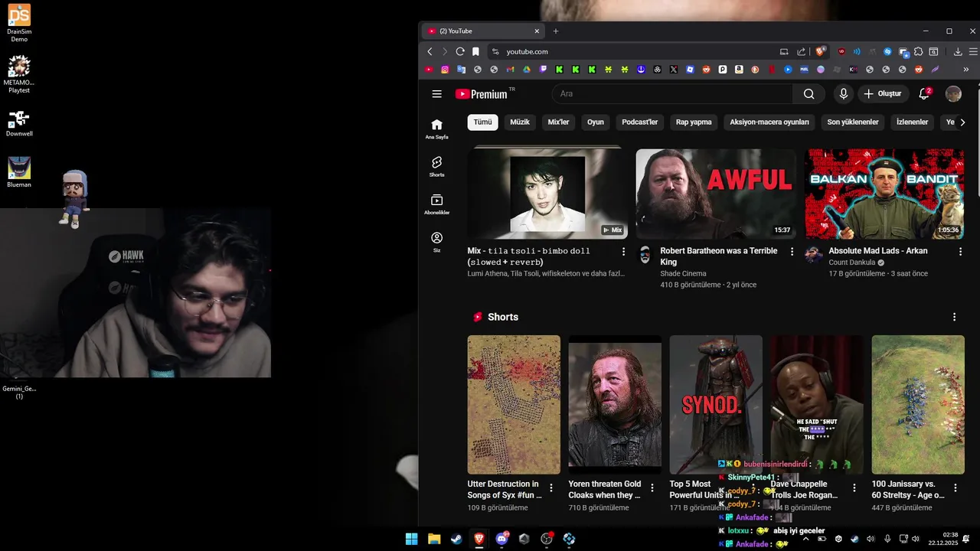Image resolution: width=980 pixels, height=551 pixels.
Task: Select the Rap yapma filter chip
Action: pyautogui.click(x=694, y=122)
